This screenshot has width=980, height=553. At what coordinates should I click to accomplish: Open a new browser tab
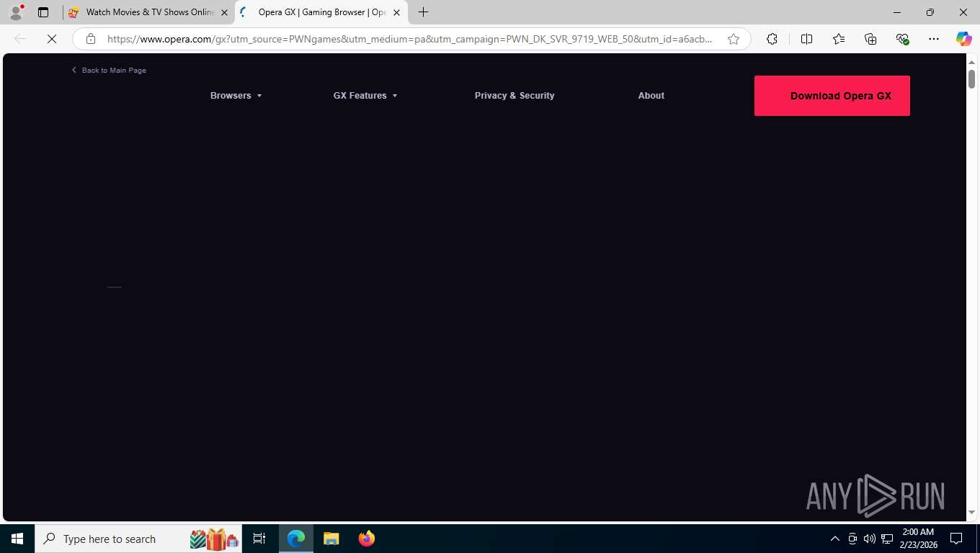coord(424,12)
